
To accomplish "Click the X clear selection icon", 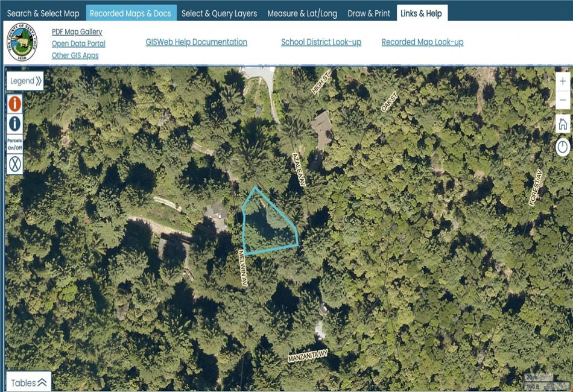I will pos(14,163).
